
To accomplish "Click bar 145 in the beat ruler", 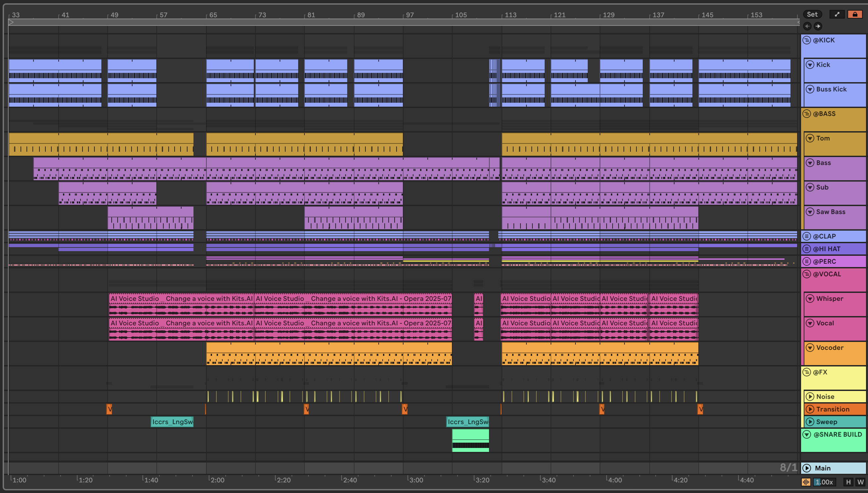I will 707,15.
